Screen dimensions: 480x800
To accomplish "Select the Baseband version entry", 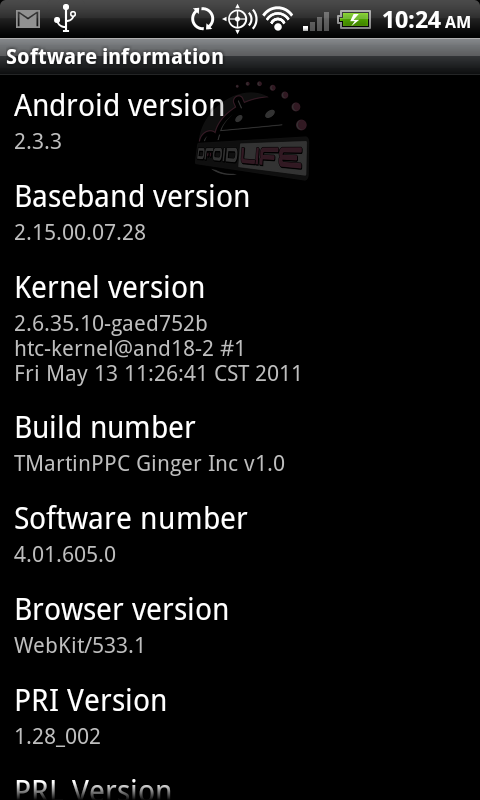I will point(240,213).
